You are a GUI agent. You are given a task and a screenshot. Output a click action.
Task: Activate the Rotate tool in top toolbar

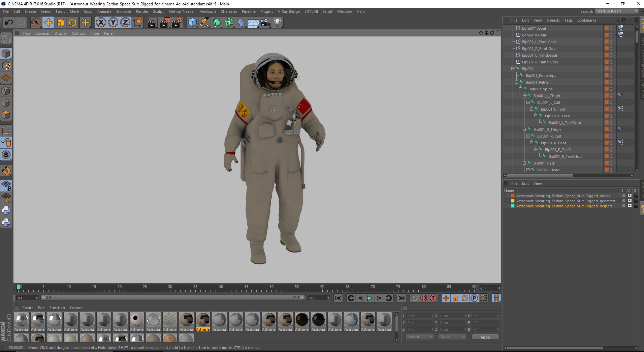pyautogui.click(x=73, y=23)
